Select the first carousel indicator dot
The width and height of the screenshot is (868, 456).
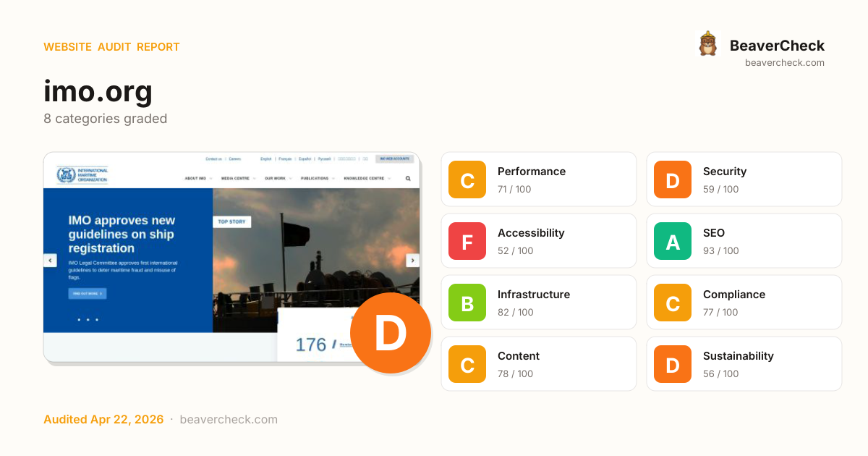79,319
